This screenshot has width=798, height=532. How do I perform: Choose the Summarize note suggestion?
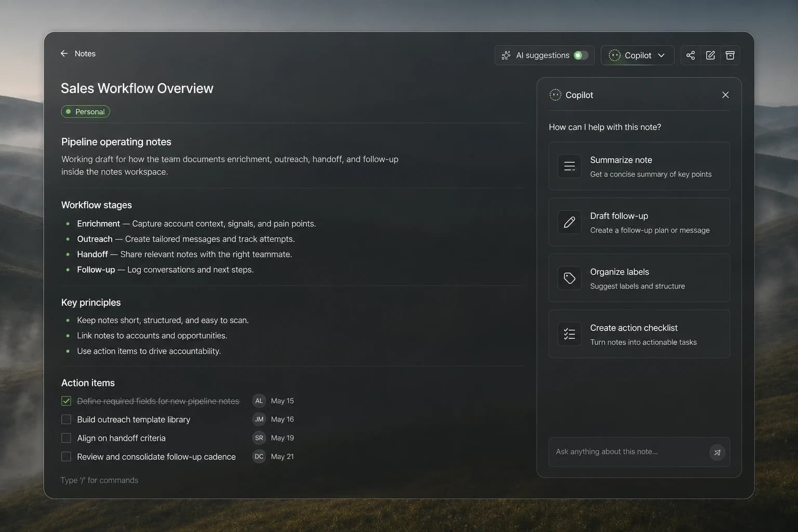pyautogui.click(x=639, y=166)
